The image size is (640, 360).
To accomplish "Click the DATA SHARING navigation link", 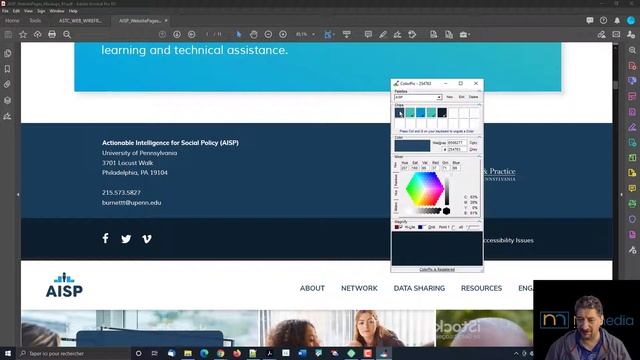I will click(x=419, y=288).
